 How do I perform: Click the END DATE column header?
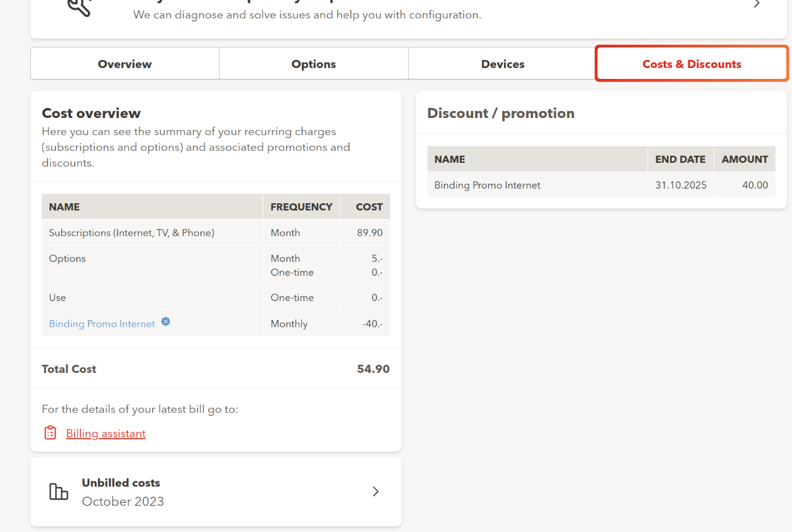point(680,160)
